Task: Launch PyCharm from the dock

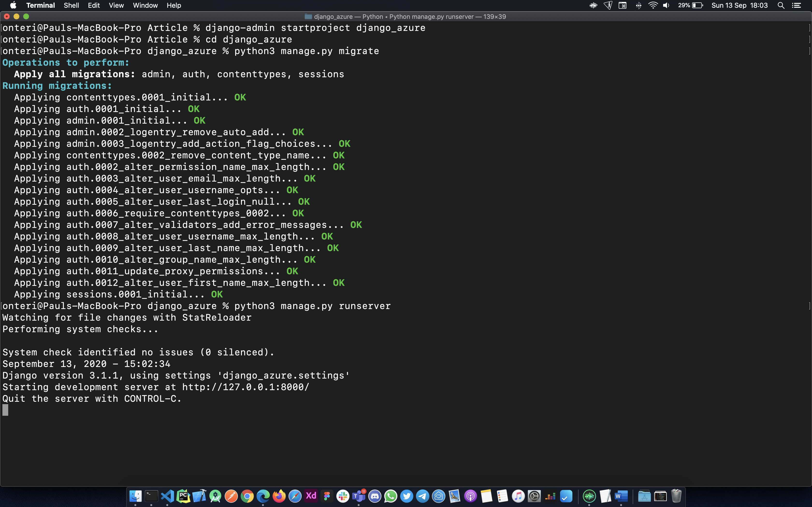Action: [183, 496]
